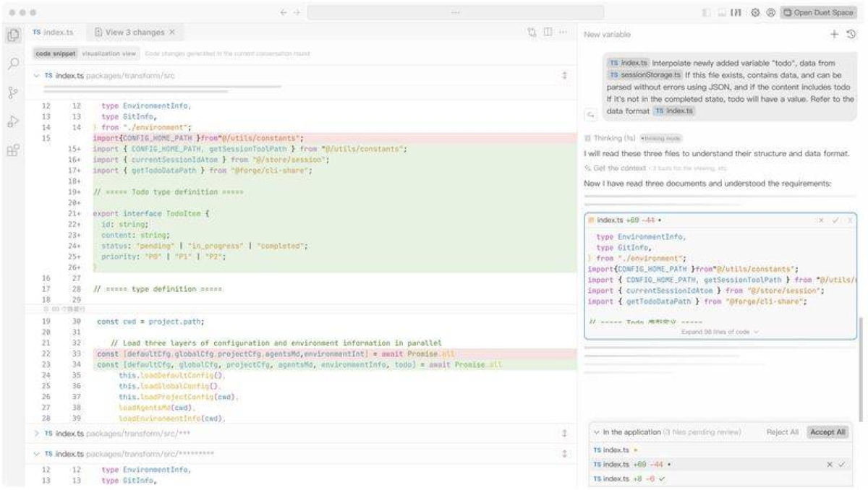Start a new chat with the plus icon
Image resolution: width=868 pixels, height=490 pixels.
pos(834,34)
